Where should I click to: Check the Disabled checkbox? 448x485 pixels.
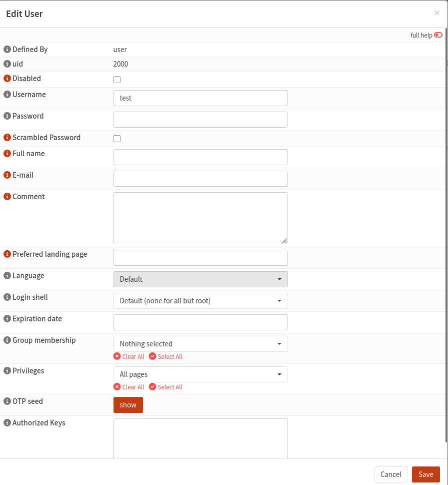click(116, 79)
